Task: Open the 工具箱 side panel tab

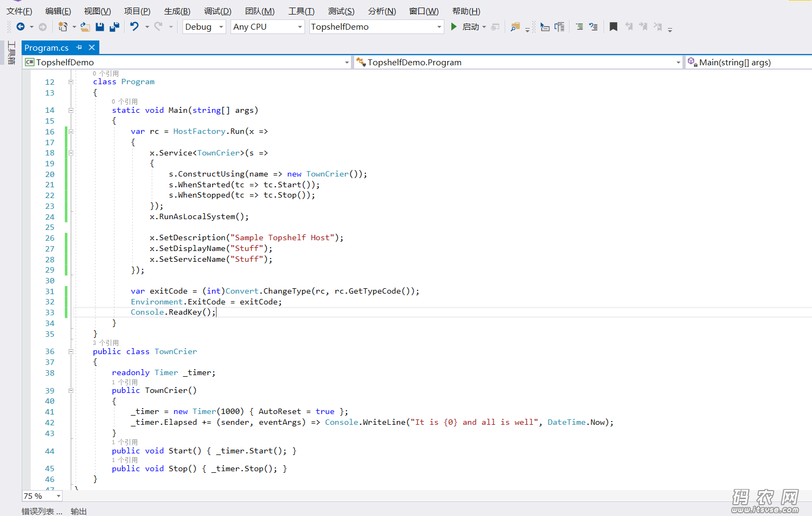Action: click(11, 53)
